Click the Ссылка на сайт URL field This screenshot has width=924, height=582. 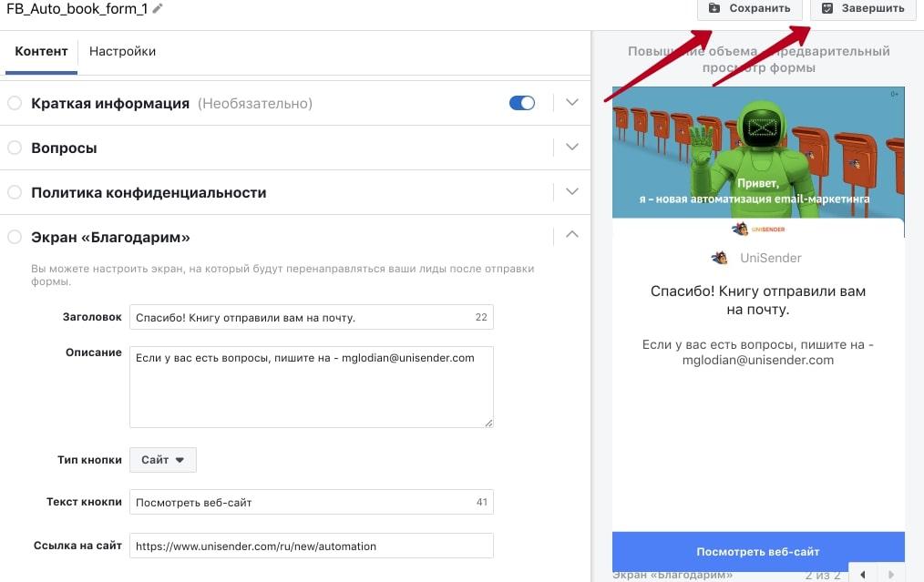(311, 546)
